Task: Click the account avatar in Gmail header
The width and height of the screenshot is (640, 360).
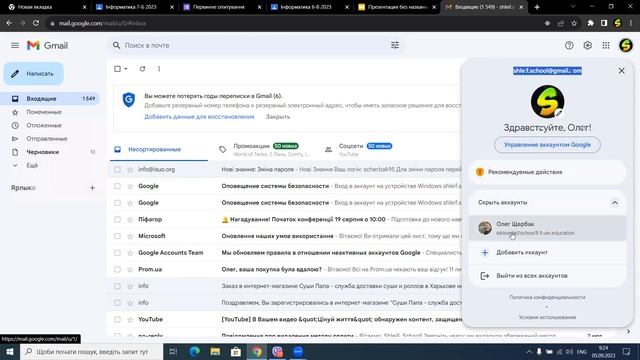Action: coord(626,45)
